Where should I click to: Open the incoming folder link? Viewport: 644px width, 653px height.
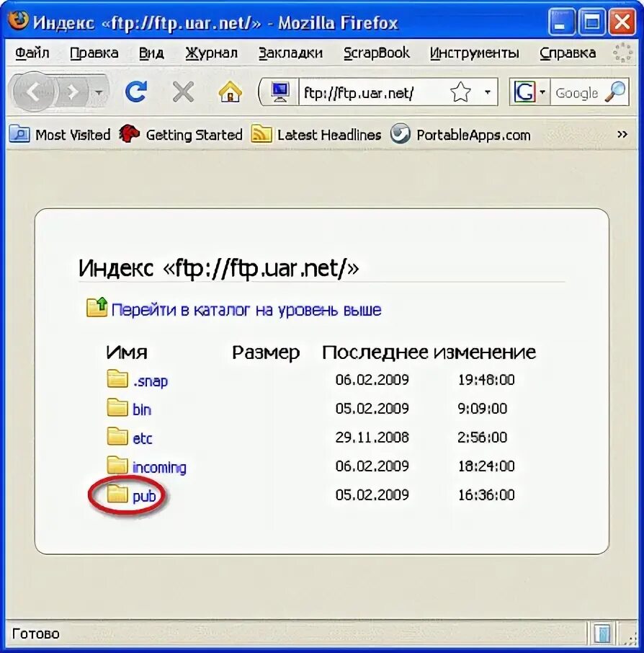[159, 467]
